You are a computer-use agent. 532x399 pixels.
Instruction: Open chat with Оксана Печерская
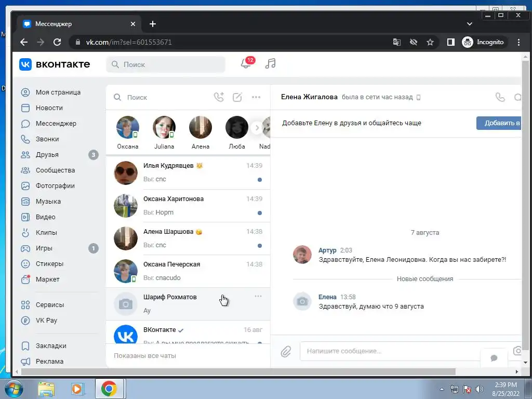pyautogui.click(x=188, y=271)
